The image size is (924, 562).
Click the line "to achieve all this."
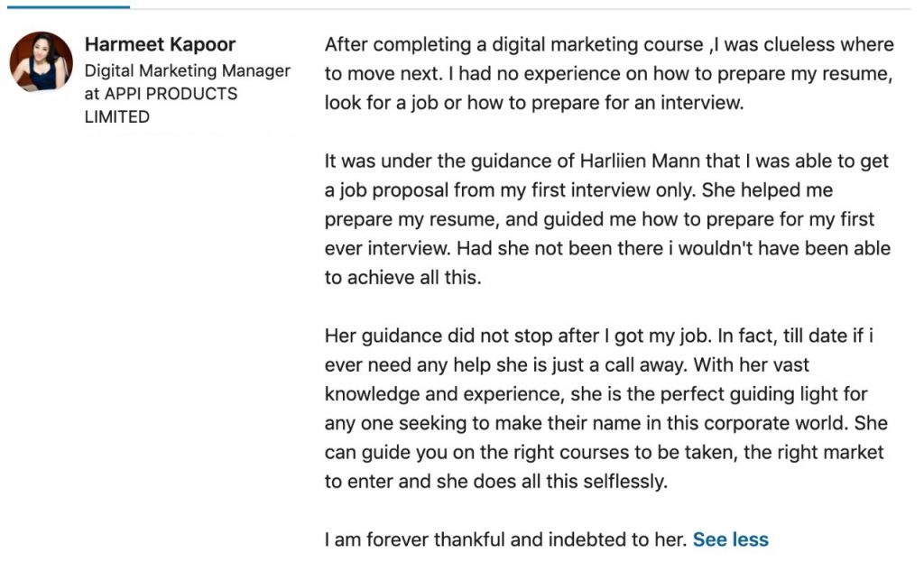403,278
